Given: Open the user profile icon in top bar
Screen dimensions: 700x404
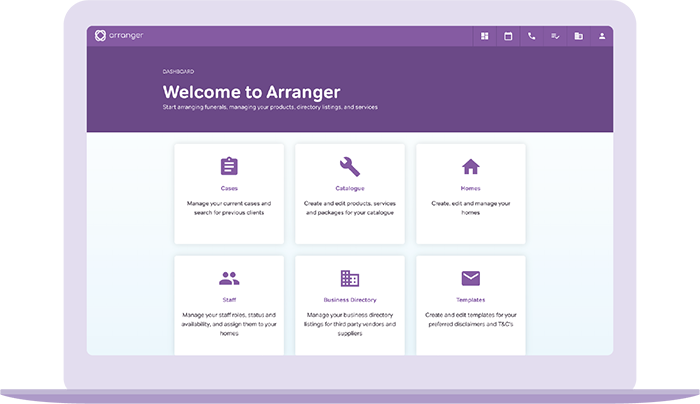Looking at the screenshot, I should (602, 36).
